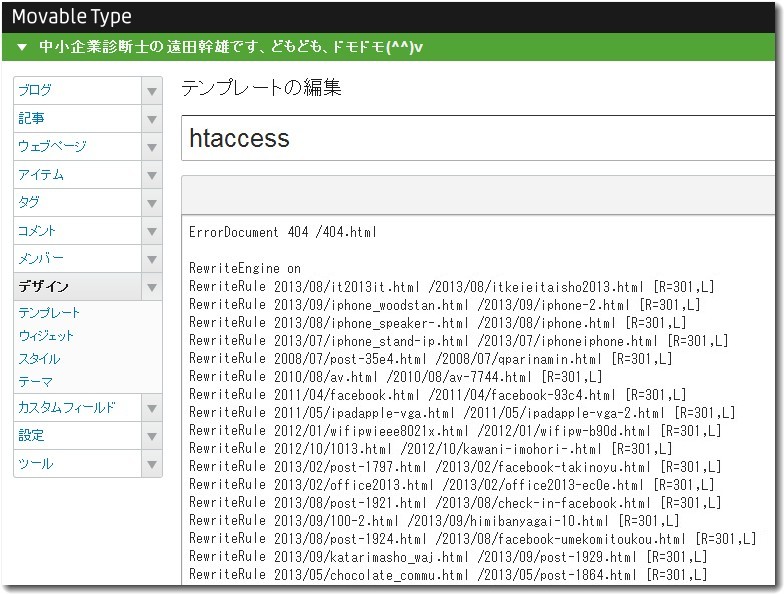Expand the ツール menu arrow
This screenshot has width=784, height=594.
152,464
